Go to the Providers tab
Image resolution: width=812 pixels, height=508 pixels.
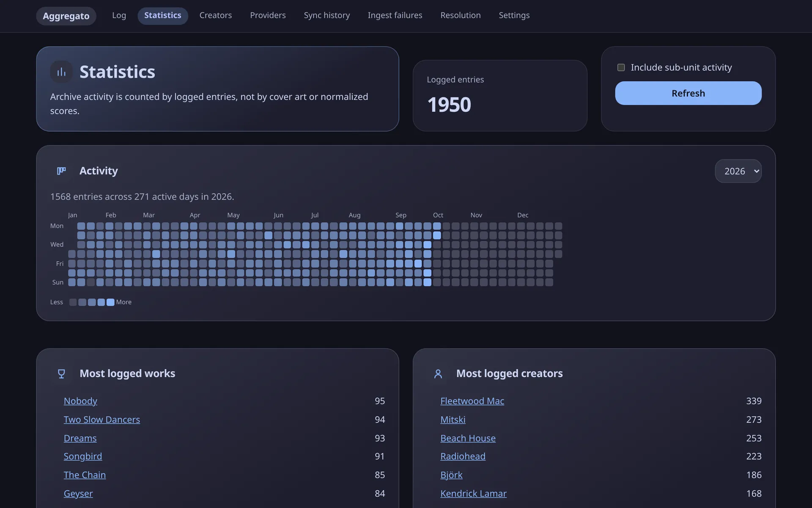[268, 16]
